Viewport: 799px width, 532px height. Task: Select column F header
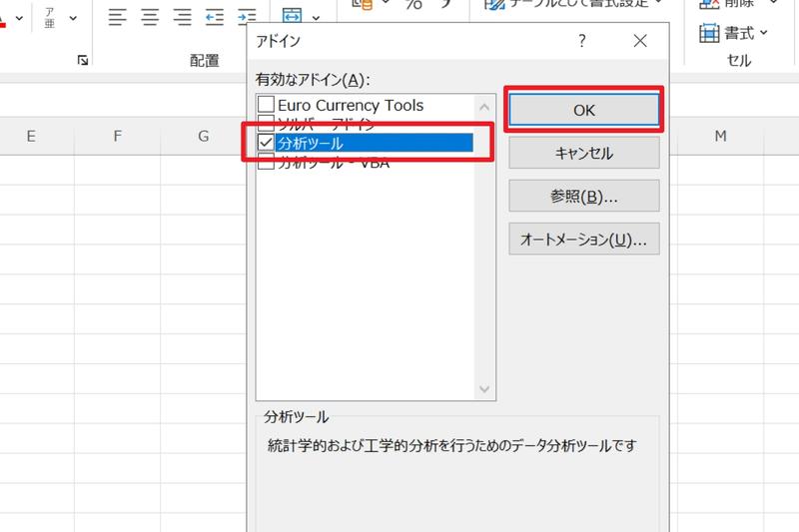point(117,136)
